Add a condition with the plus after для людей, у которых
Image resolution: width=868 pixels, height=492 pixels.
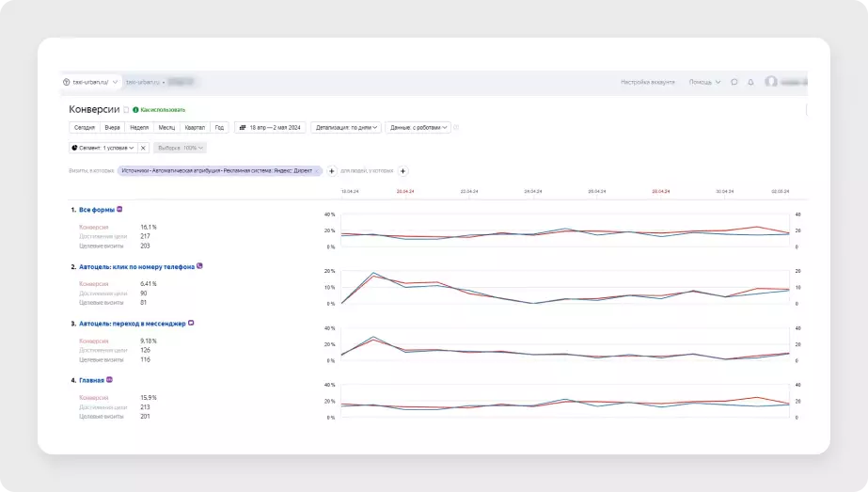(403, 171)
